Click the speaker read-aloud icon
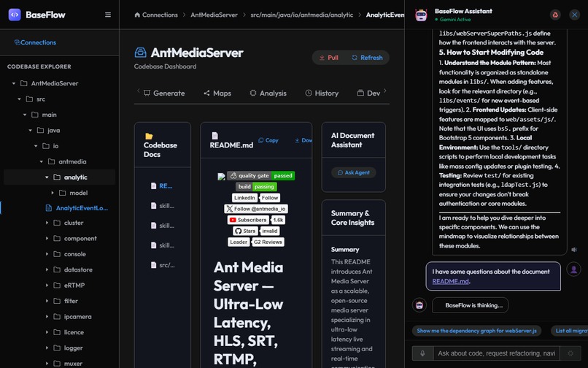Screen dimensions: 588x368 [574, 250]
